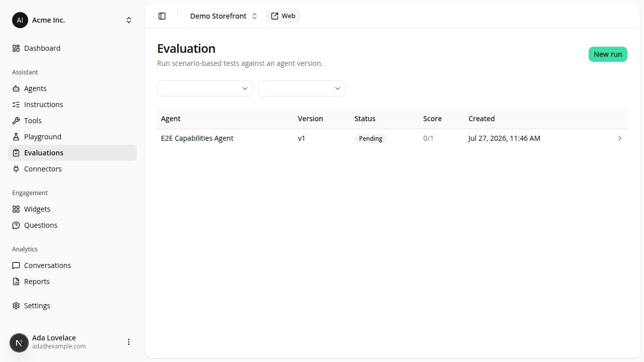Image resolution: width=644 pixels, height=362 pixels.
Task: Open the Acme Inc. organization switcher
Action: 72,20
